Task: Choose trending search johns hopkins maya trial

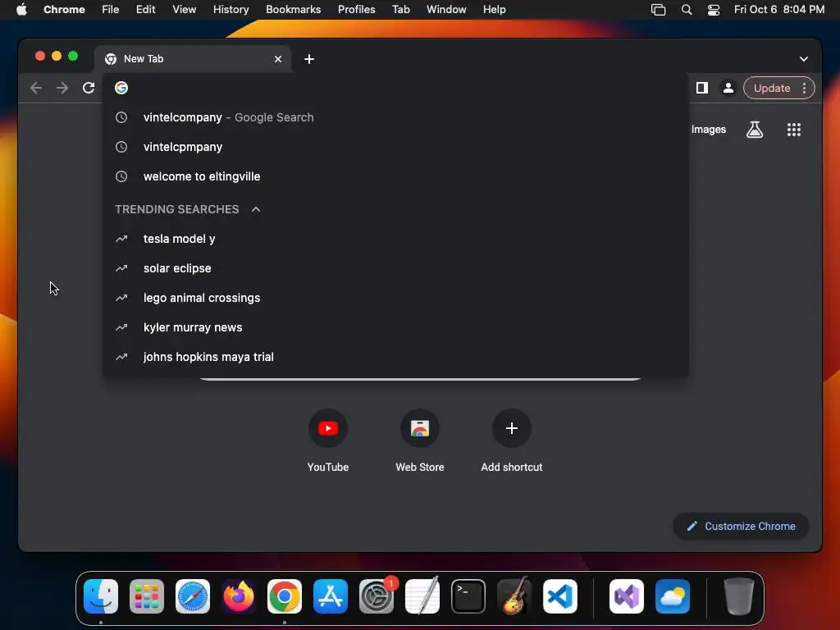Action: (x=395, y=357)
